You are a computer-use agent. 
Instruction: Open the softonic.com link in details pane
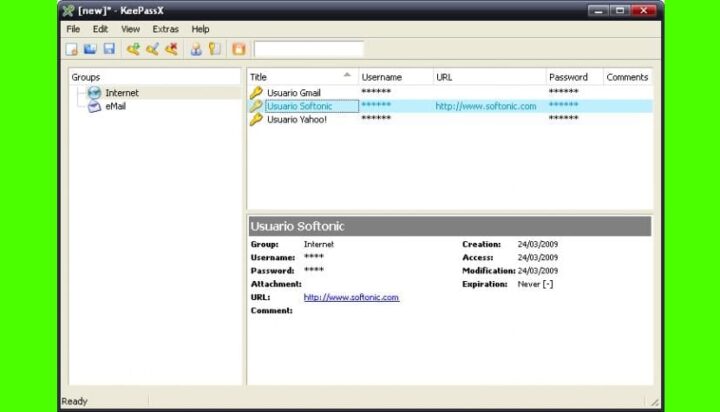351,297
